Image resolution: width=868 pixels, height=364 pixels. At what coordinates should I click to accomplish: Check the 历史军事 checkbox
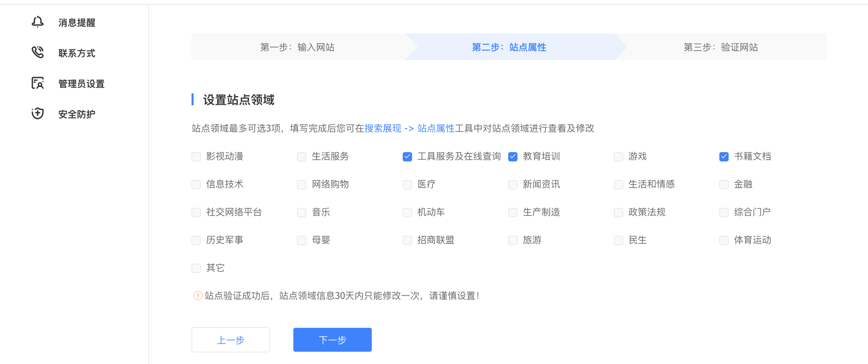(196, 240)
